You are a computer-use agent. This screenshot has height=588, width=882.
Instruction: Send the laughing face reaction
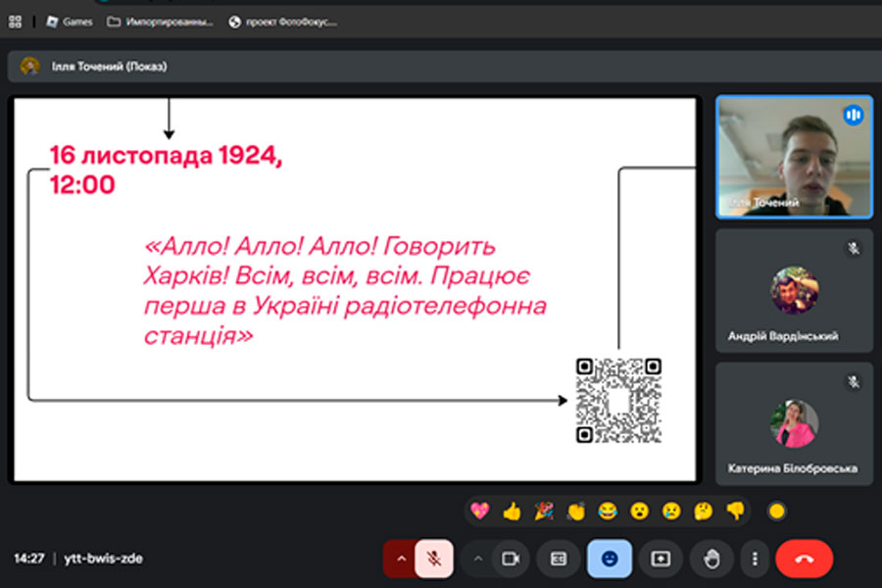click(x=608, y=511)
